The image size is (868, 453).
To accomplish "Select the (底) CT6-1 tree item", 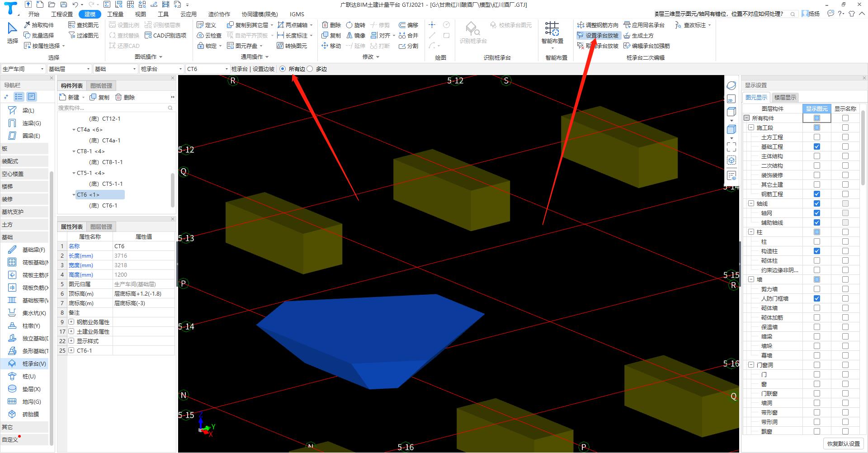I will (103, 206).
